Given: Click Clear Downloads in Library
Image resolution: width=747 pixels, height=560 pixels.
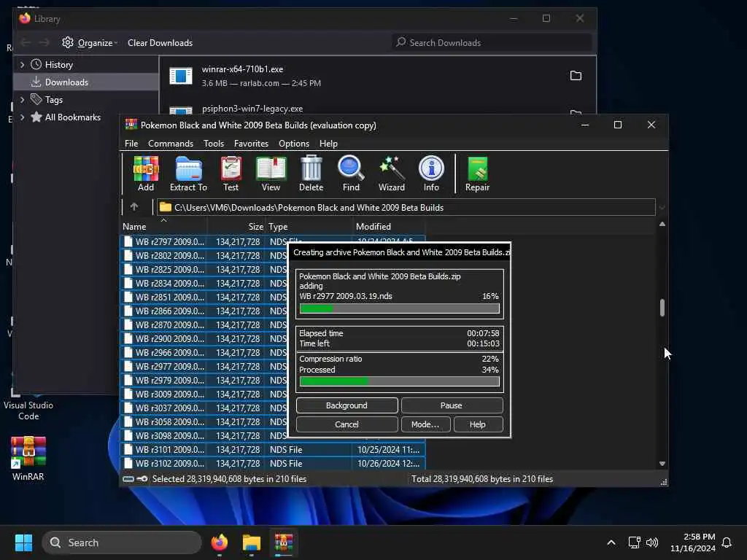Looking at the screenshot, I should [160, 43].
